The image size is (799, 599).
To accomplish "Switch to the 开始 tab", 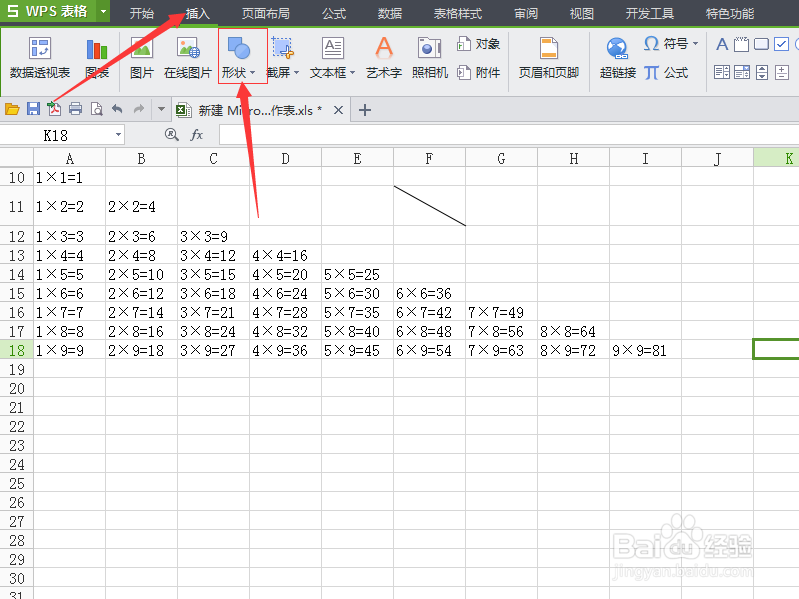I will (x=142, y=13).
